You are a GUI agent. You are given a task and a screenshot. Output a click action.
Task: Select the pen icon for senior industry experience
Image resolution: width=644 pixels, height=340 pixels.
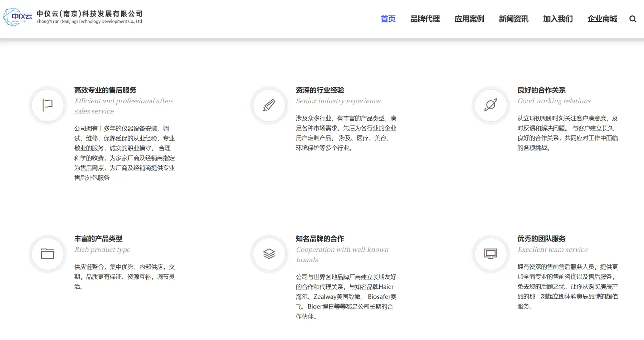tap(269, 105)
